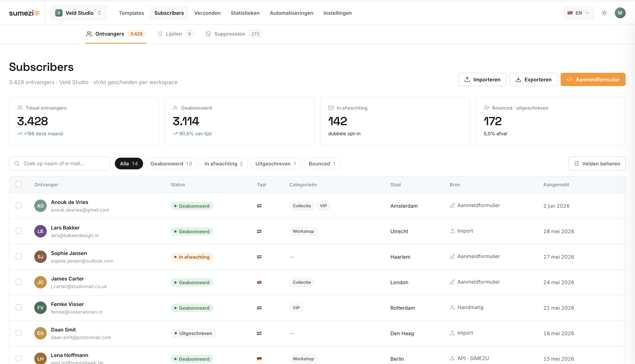Image resolution: width=635 pixels, height=364 pixels.
Task: Open the EN language dropdown
Action: click(578, 13)
